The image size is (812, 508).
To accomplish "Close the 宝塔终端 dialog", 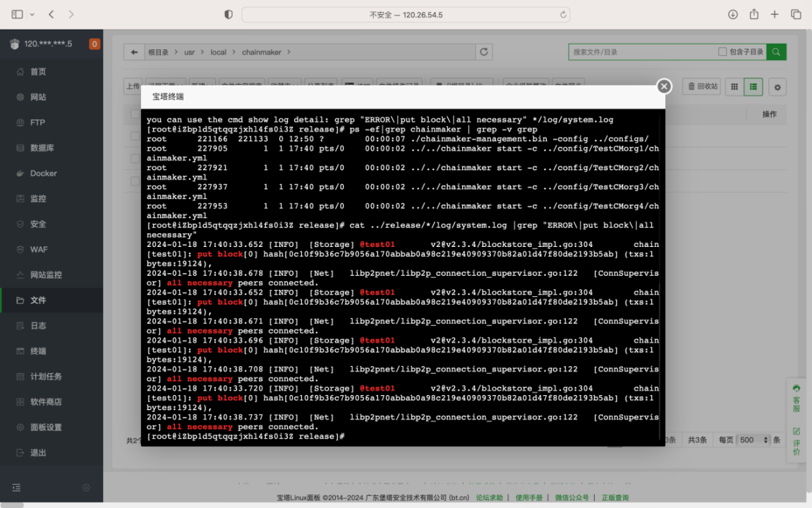I will click(664, 87).
